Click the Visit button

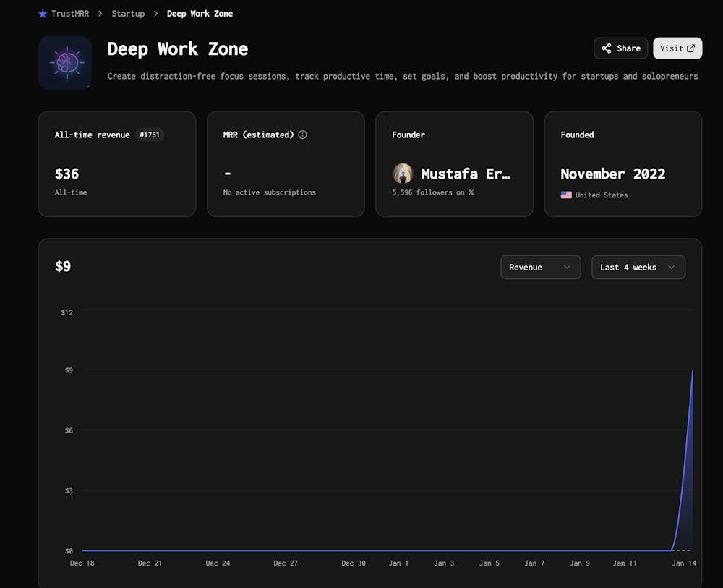677,48
